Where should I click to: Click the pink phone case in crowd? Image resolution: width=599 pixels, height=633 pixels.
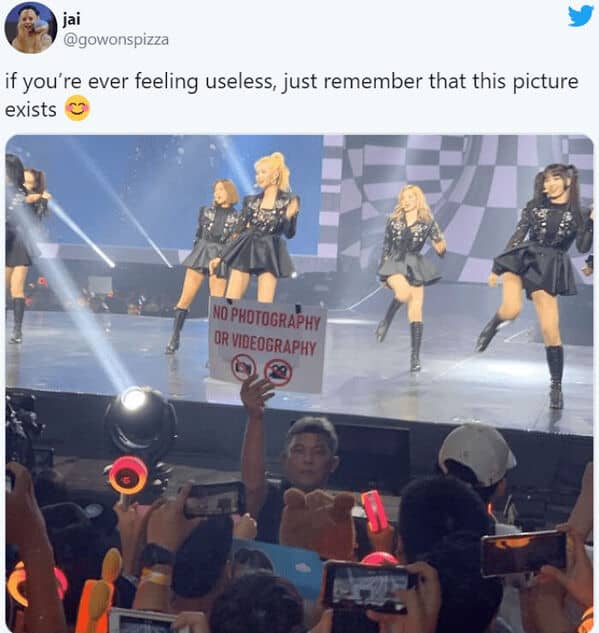375,511
